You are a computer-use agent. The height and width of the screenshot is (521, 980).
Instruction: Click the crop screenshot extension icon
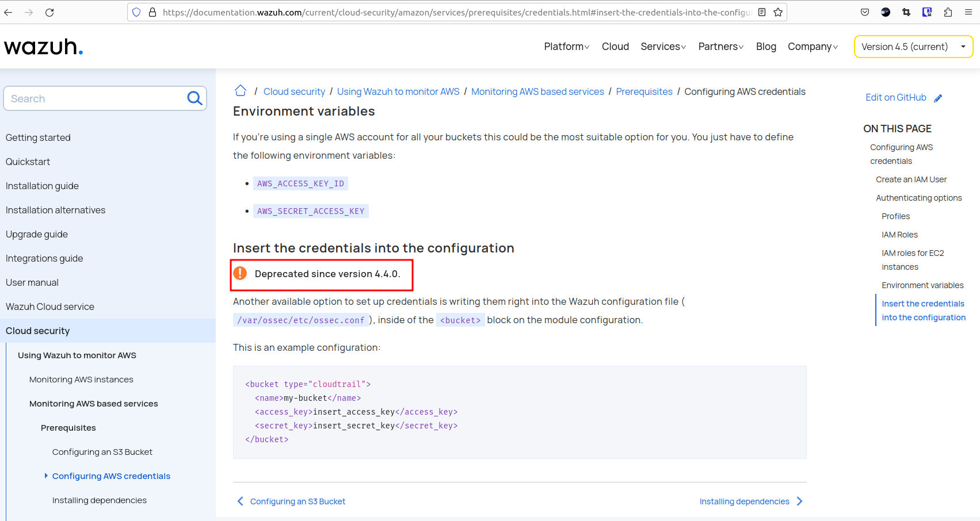pyautogui.click(x=906, y=12)
